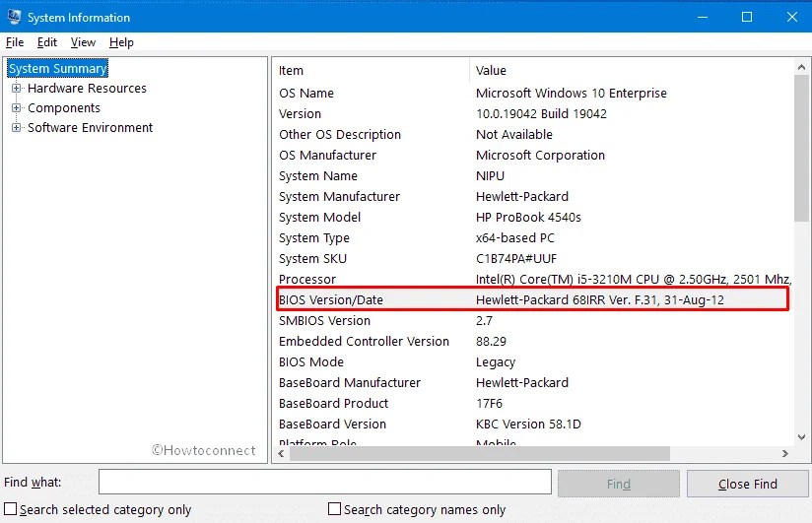Click value 10.0.19042 Build 19042
This screenshot has width=812, height=523.
pyautogui.click(x=541, y=114)
